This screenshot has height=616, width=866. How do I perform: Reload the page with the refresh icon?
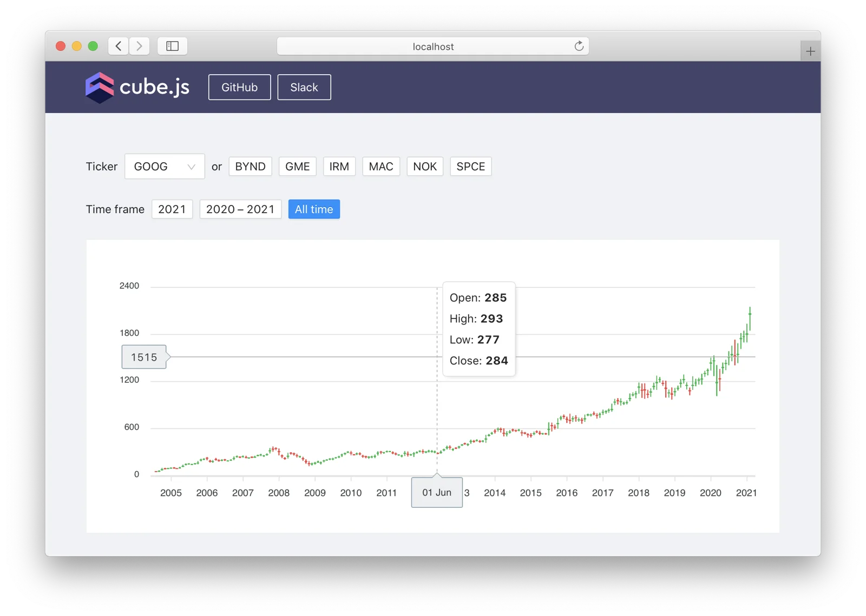(579, 46)
